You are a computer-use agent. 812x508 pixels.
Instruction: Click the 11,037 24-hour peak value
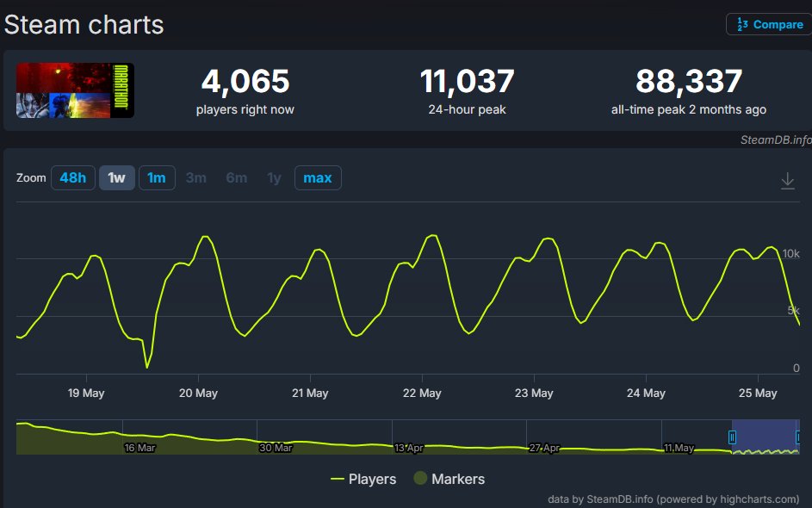pos(467,81)
